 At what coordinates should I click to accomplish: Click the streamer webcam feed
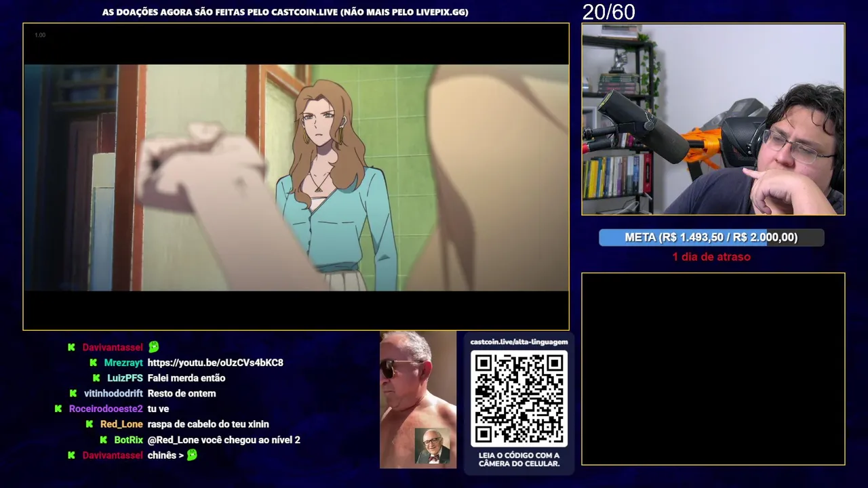click(x=713, y=119)
